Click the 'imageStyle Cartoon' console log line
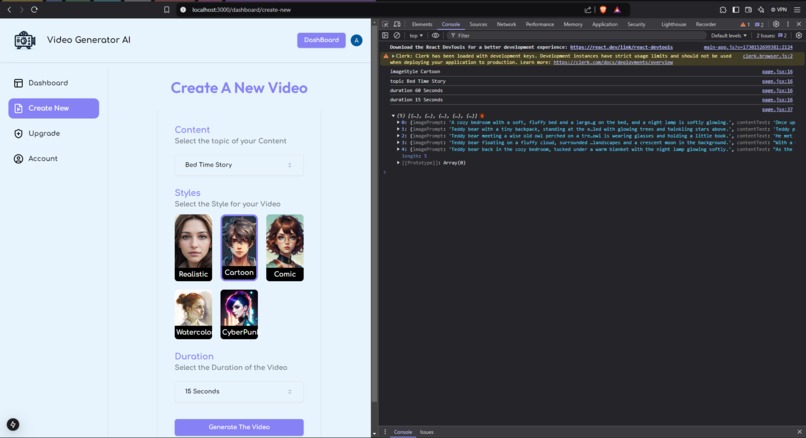This screenshot has width=806, height=438. 415,72
